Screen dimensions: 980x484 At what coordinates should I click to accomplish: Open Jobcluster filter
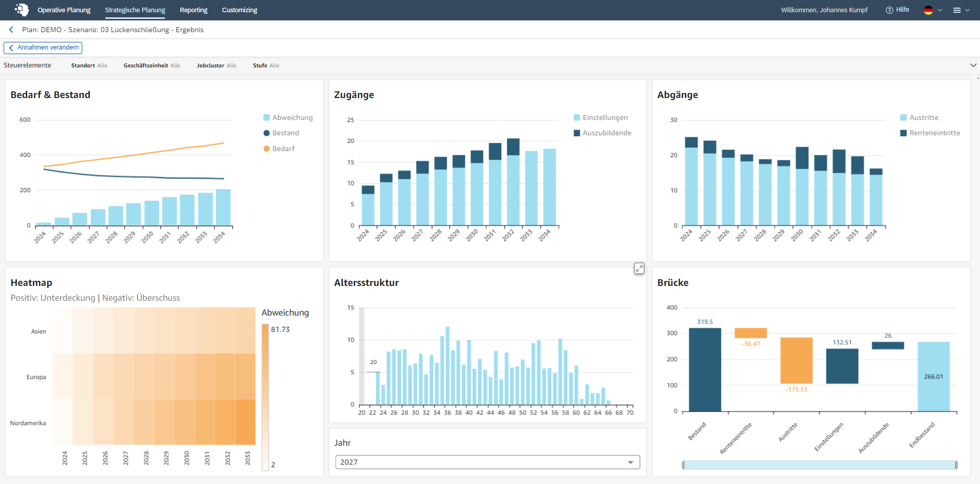coord(217,65)
